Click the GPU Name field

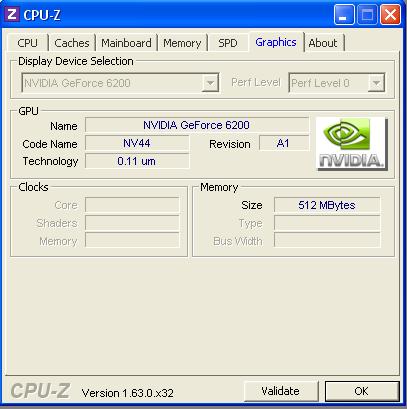point(197,125)
